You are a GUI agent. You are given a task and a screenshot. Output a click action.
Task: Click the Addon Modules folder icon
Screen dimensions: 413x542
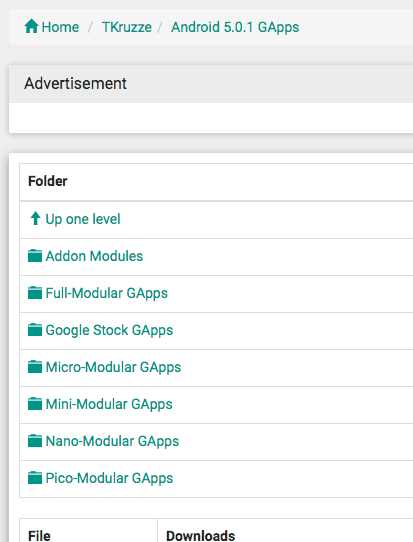35,256
